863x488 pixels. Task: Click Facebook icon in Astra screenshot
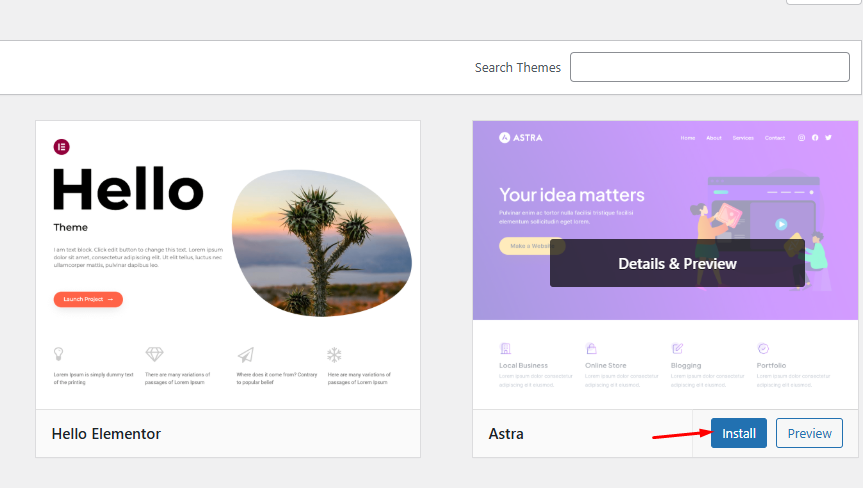click(815, 138)
